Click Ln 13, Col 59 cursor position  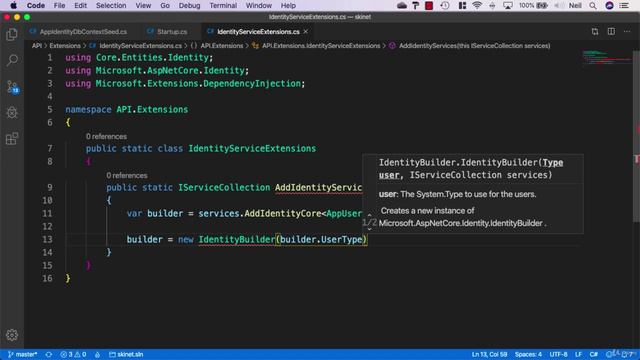coord(489,354)
